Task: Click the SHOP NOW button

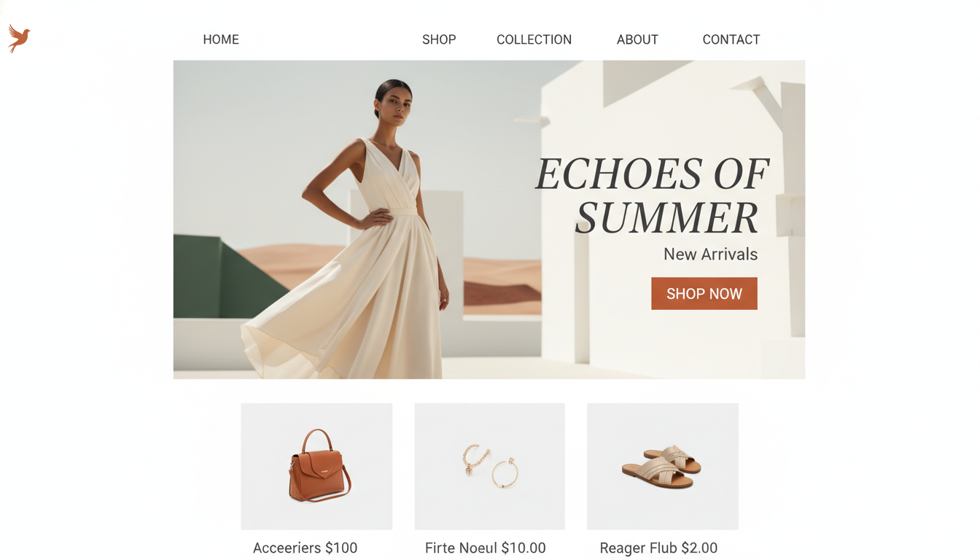Action: [704, 293]
